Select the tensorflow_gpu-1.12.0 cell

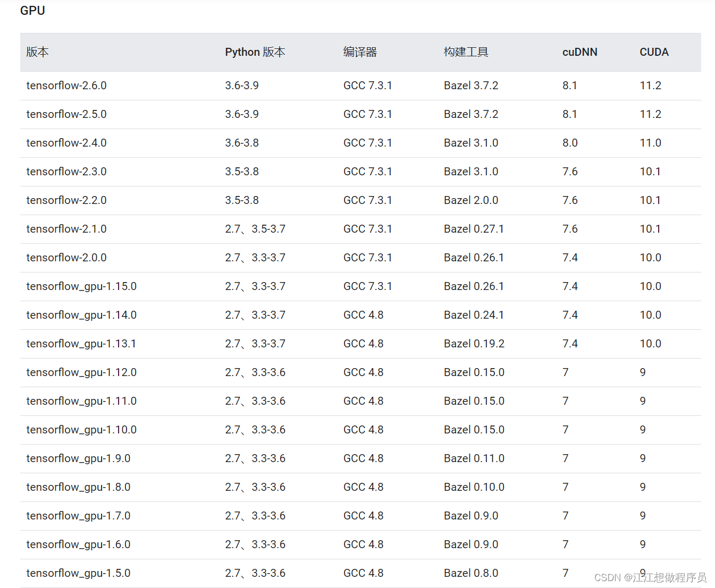[x=81, y=372]
